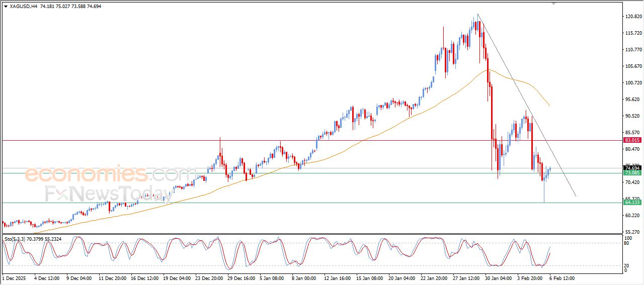
Task: Click the 6 Feb 12:00 date label
Action: coord(561,278)
